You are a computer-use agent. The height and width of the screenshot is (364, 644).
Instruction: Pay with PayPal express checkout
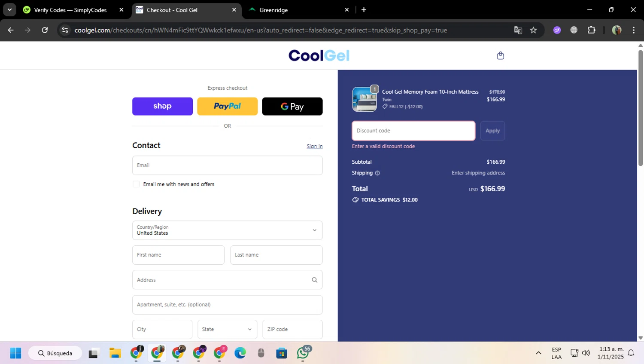228,106
